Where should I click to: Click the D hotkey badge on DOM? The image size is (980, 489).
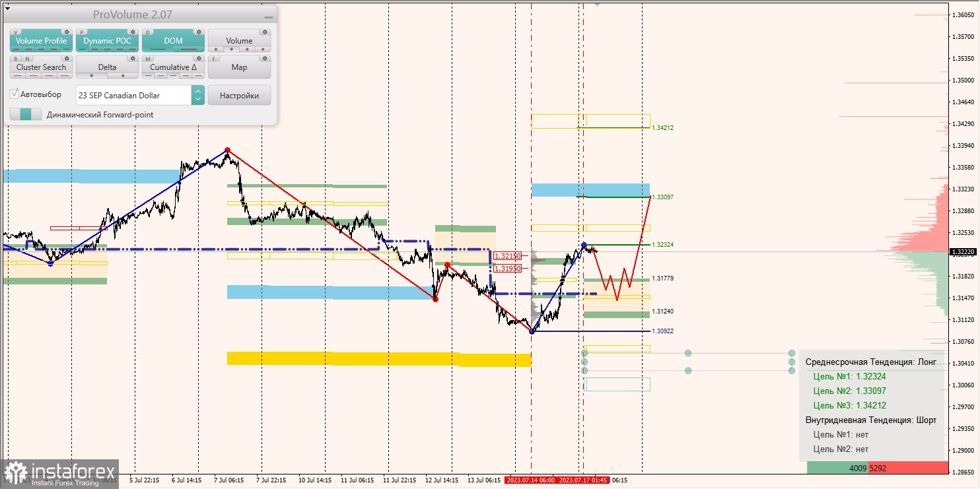pyautogui.click(x=148, y=32)
